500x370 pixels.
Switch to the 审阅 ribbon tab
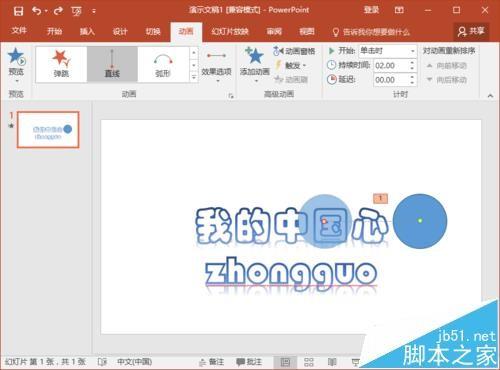pyautogui.click(x=274, y=32)
